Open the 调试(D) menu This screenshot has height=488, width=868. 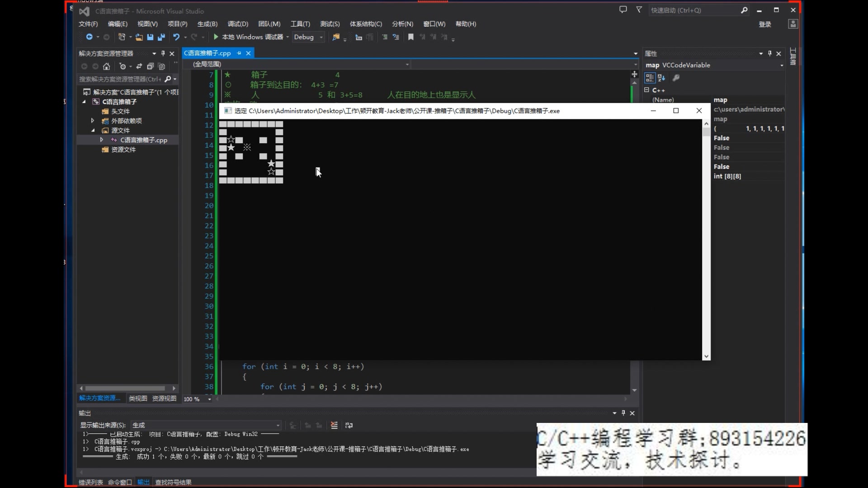[x=237, y=24]
